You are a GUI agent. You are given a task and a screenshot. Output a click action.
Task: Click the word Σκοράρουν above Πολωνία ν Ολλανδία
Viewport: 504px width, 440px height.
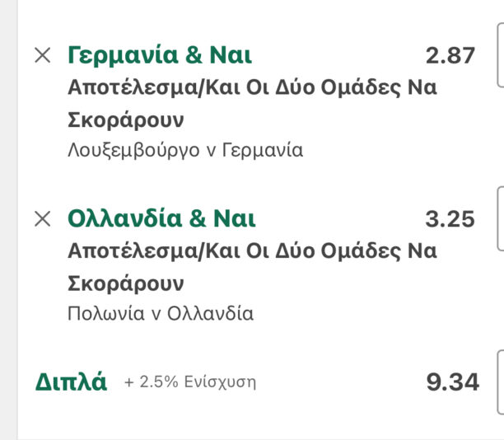[126, 283]
